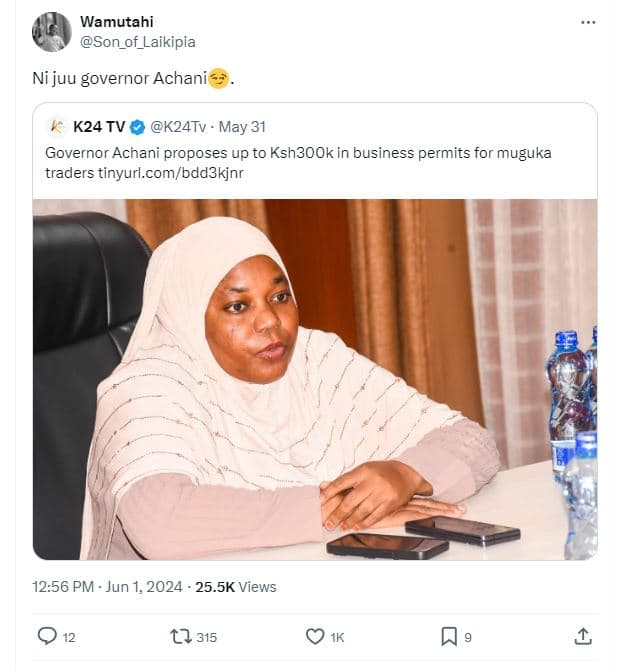Click the K24 TV logo avatar

[x=57, y=126]
